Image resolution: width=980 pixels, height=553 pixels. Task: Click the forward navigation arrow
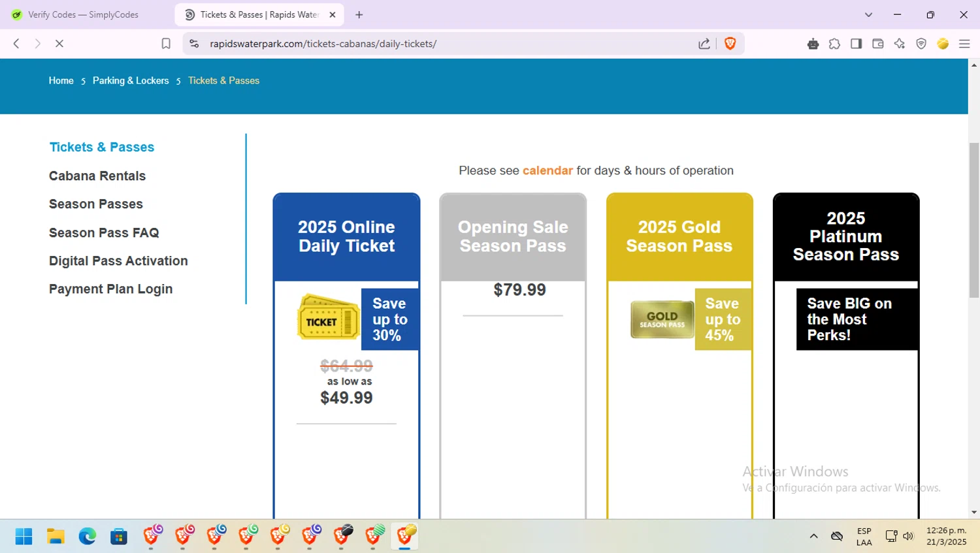tap(37, 44)
